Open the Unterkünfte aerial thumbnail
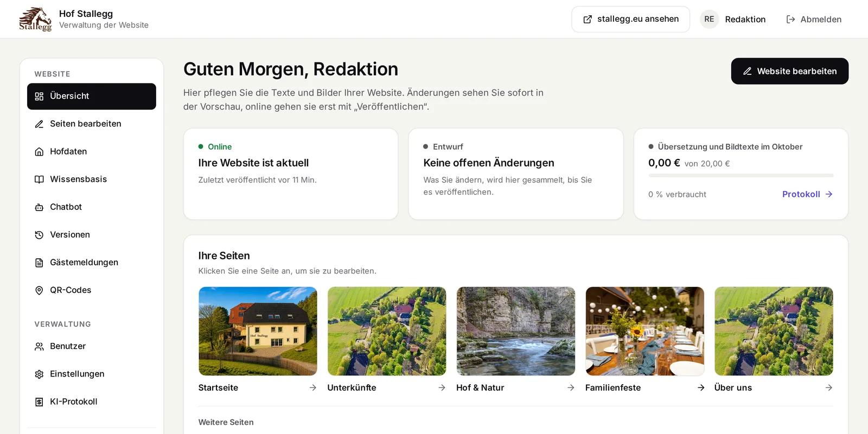The width and height of the screenshot is (868, 434). (387, 331)
